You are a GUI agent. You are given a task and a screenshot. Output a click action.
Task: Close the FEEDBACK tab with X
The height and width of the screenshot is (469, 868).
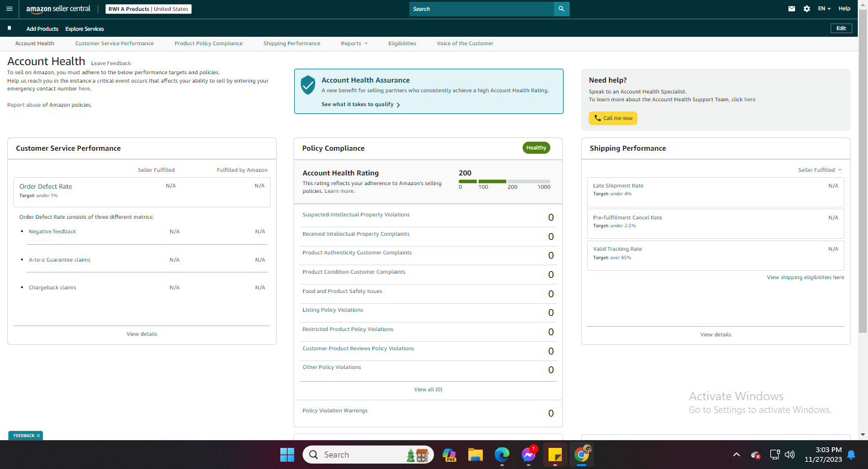(x=38, y=435)
